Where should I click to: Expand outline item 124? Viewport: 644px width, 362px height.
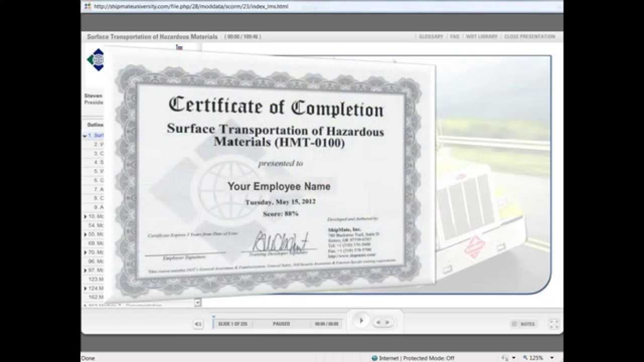pyautogui.click(x=85, y=289)
